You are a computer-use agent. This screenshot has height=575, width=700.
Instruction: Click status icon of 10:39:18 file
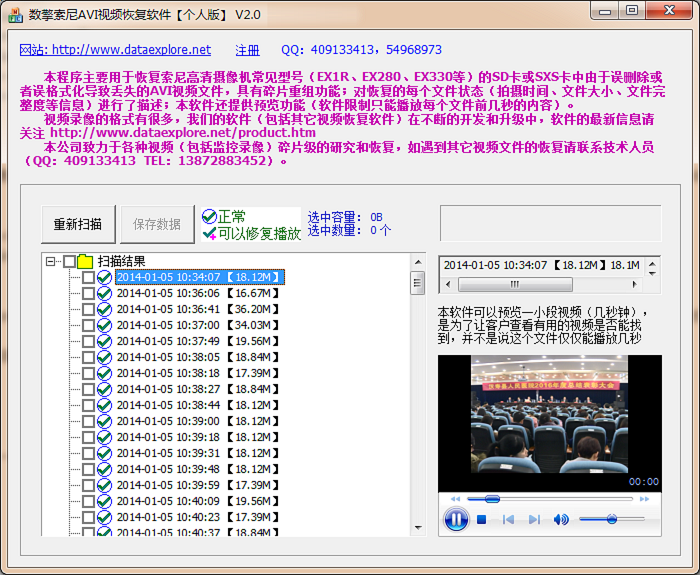tap(104, 438)
